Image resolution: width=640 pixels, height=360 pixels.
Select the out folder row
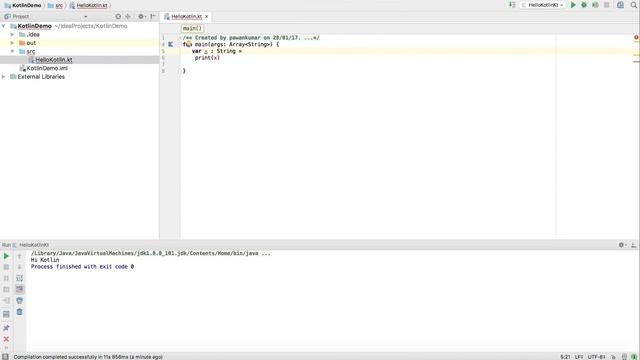coord(79,43)
